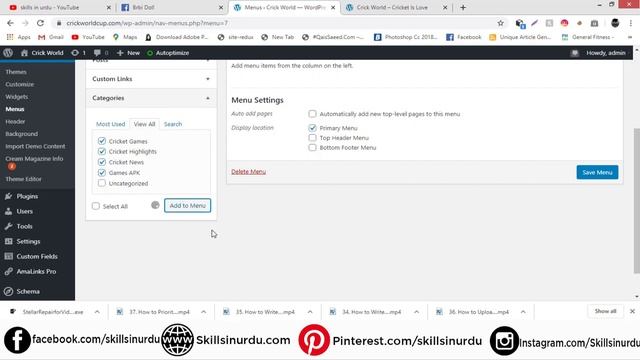Viewport: 640px width, 360px height.
Task: Bookmark this page with the star icon
Action: point(500,23)
